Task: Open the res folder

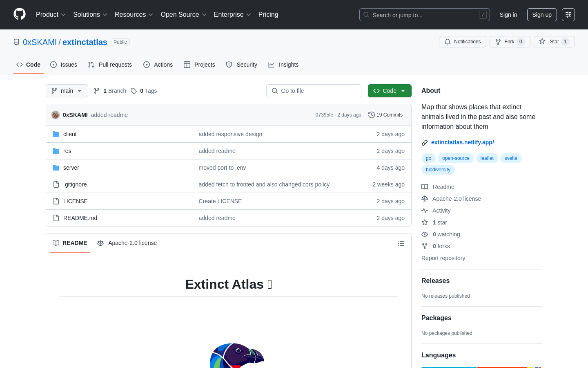Action: tap(67, 151)
